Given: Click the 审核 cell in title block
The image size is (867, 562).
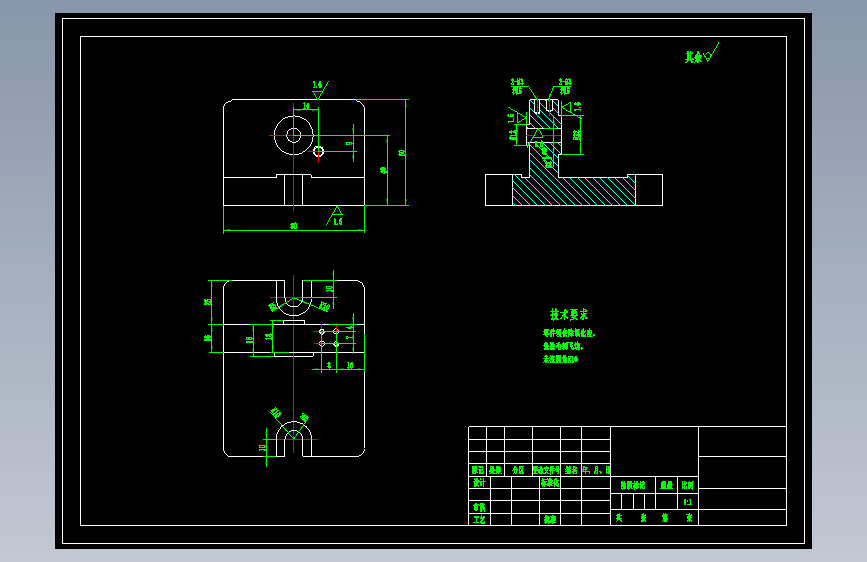Looking at the screenshot, I should click(479, 507).
